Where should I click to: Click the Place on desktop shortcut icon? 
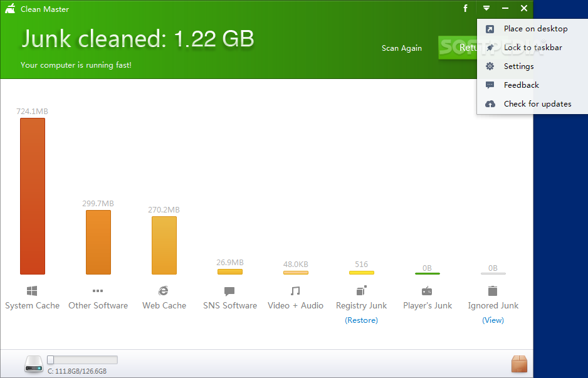490,29
